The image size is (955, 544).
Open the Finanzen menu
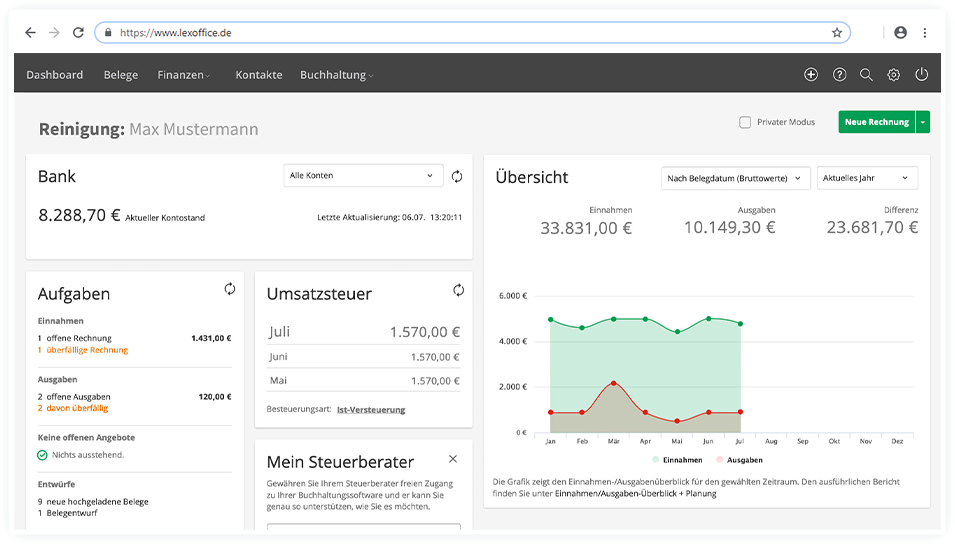coord(183,75)
